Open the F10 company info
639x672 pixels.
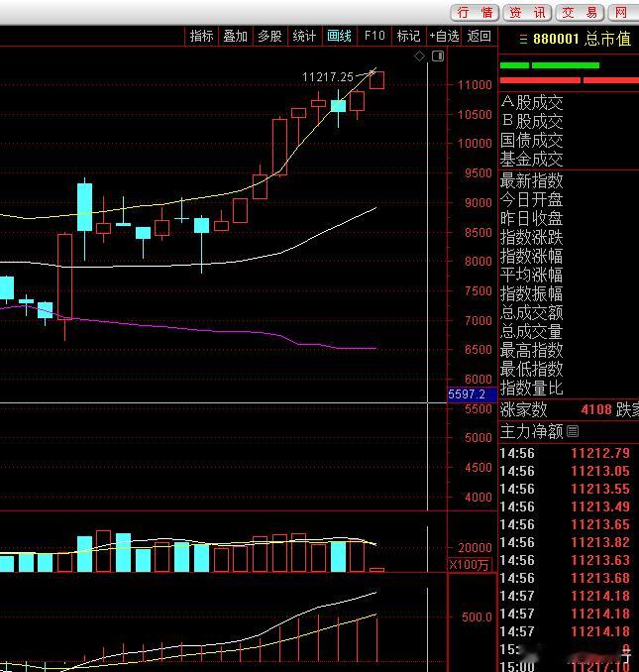[x=374, y=36]
